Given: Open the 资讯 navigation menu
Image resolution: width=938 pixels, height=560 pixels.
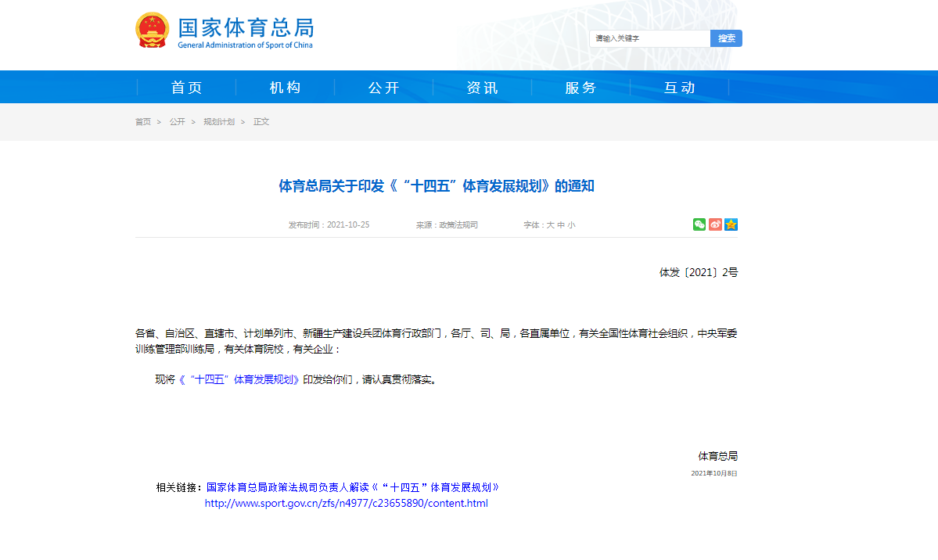Looking at the screenshot, I should [482, 88].
